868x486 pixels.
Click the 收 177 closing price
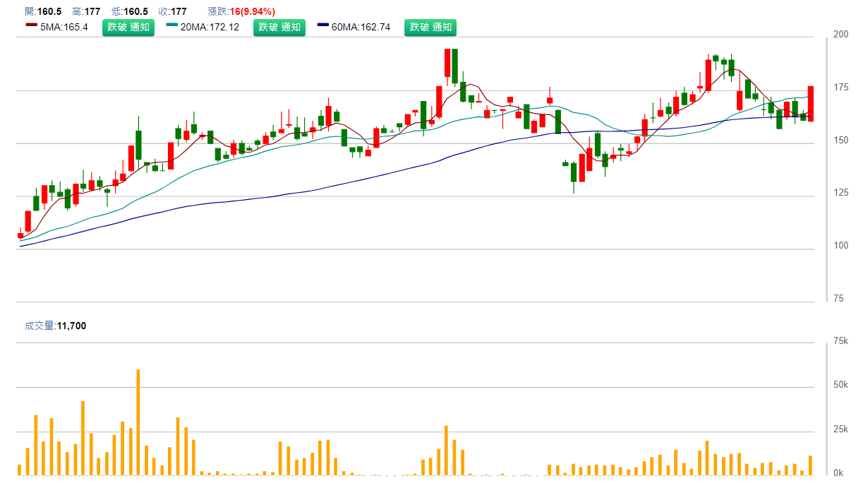click(x=172, y=11)
